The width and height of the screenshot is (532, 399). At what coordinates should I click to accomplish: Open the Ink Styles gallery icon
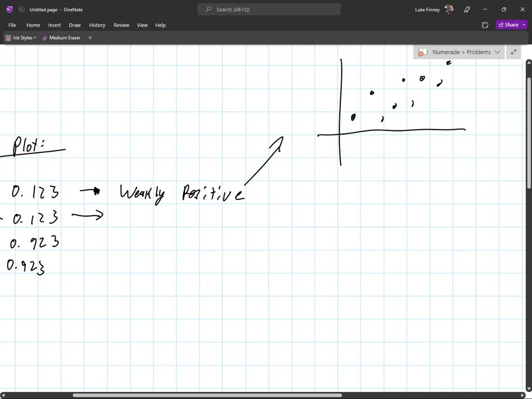coord(8,37)
